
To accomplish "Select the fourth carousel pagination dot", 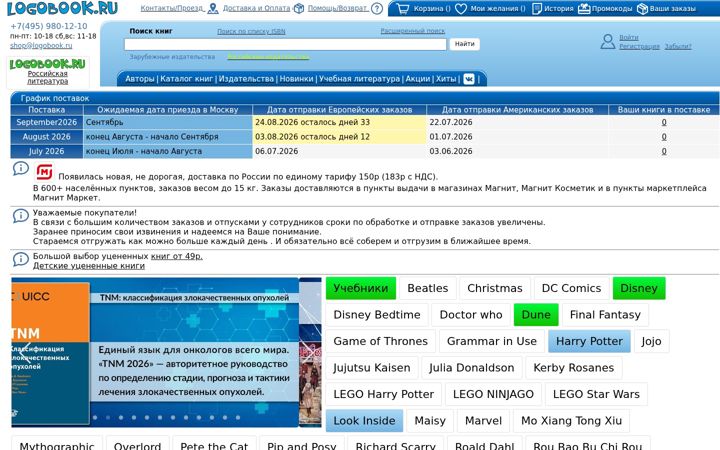I will click(x=134, y=418).
